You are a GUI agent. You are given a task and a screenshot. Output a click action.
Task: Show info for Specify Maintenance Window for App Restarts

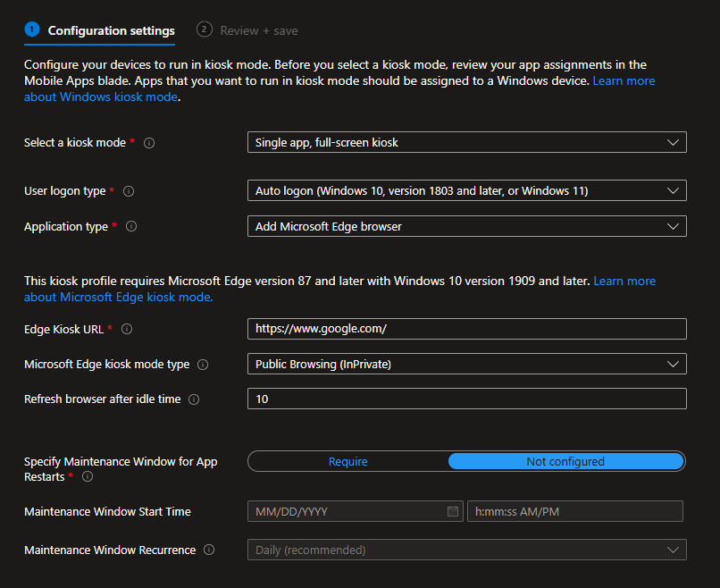click(88, 476)
